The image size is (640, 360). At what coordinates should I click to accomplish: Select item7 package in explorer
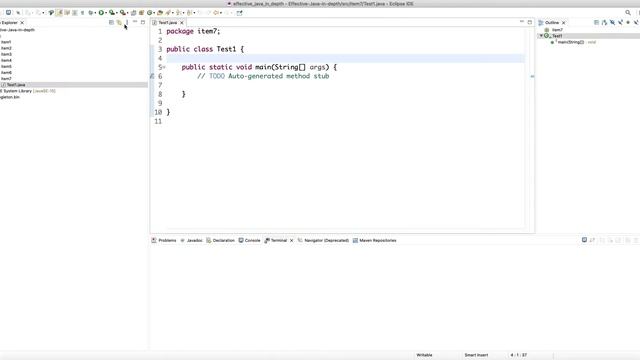[6, 78]
